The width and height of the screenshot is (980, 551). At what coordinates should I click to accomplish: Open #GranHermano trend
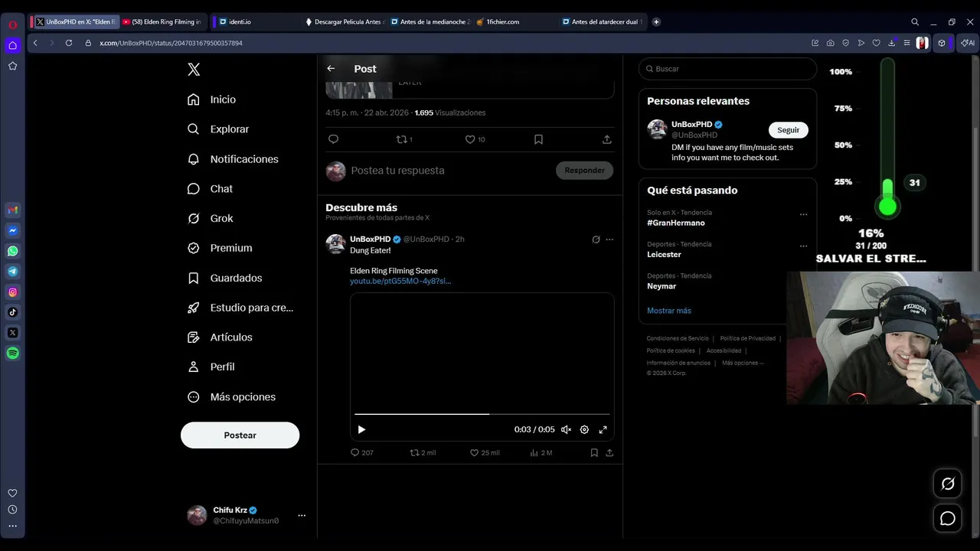click(675, 223)
